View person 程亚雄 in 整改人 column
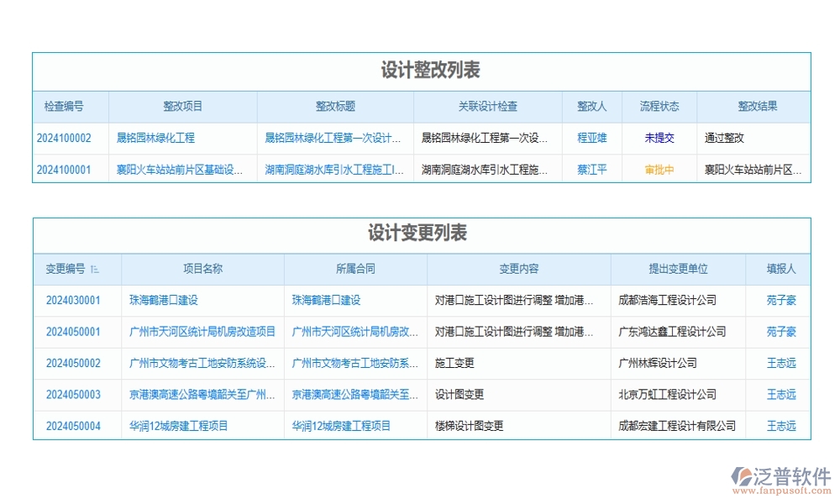The width and height of the screenshot is (840, 504). (x=592, y=139)
